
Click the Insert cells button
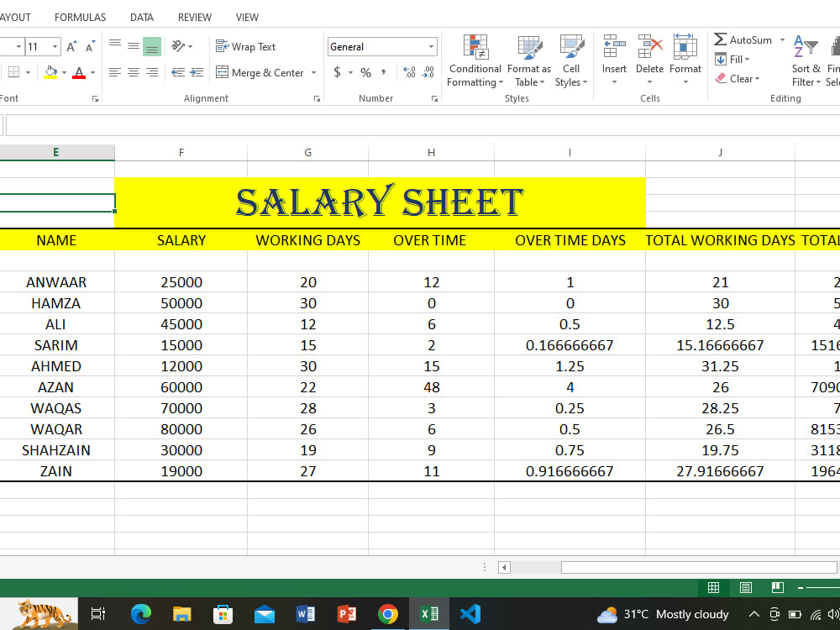(614, 60)
